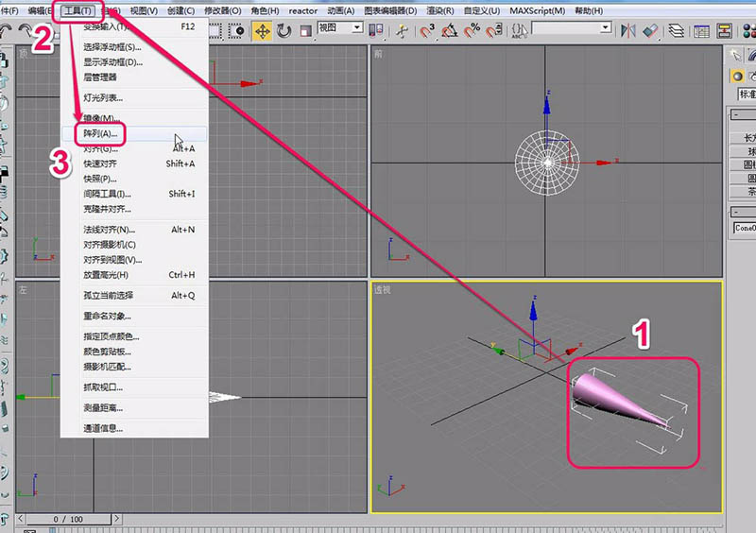Toggle the Percent Snap icon
Image resolution: width=756 pixels, height=533 pixels.
pyautogui.click(x=472, y=30)
